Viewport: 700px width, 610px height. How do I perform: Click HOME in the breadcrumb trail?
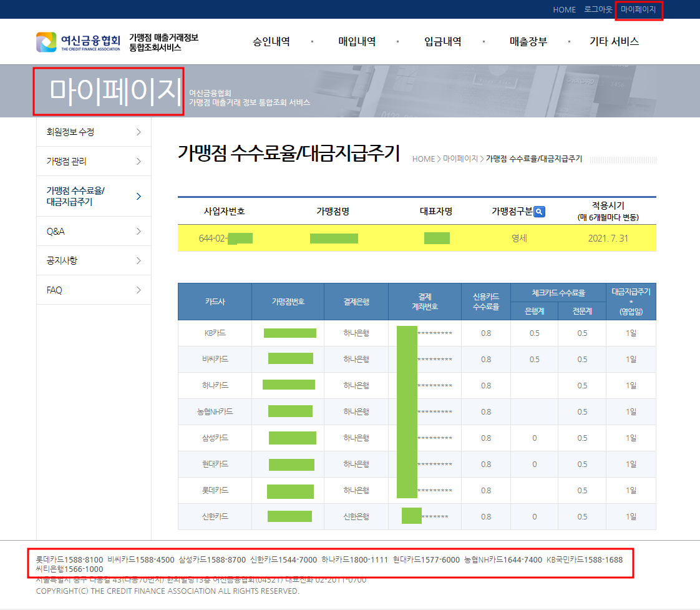(423, 159)
